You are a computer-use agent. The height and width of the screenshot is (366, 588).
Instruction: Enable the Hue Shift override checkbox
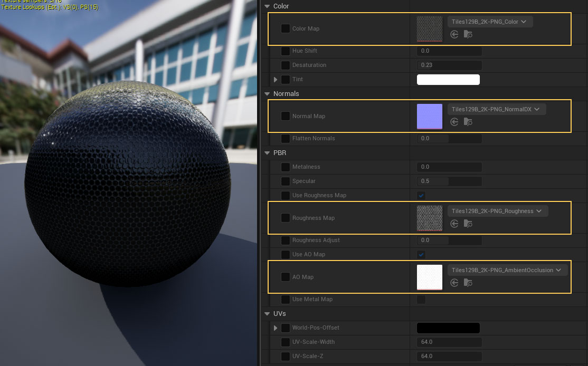click(286, 51)
